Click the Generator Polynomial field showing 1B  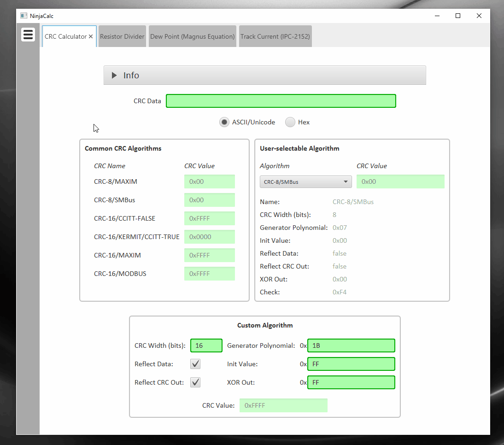351,345
